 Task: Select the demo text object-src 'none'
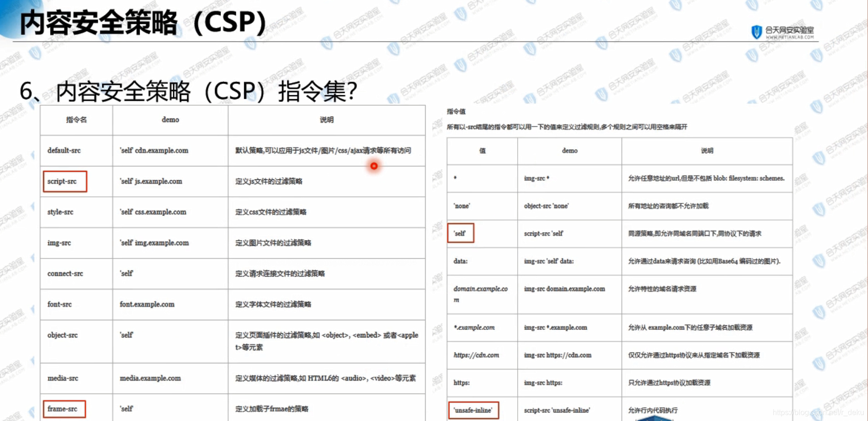tap(547, 206)
